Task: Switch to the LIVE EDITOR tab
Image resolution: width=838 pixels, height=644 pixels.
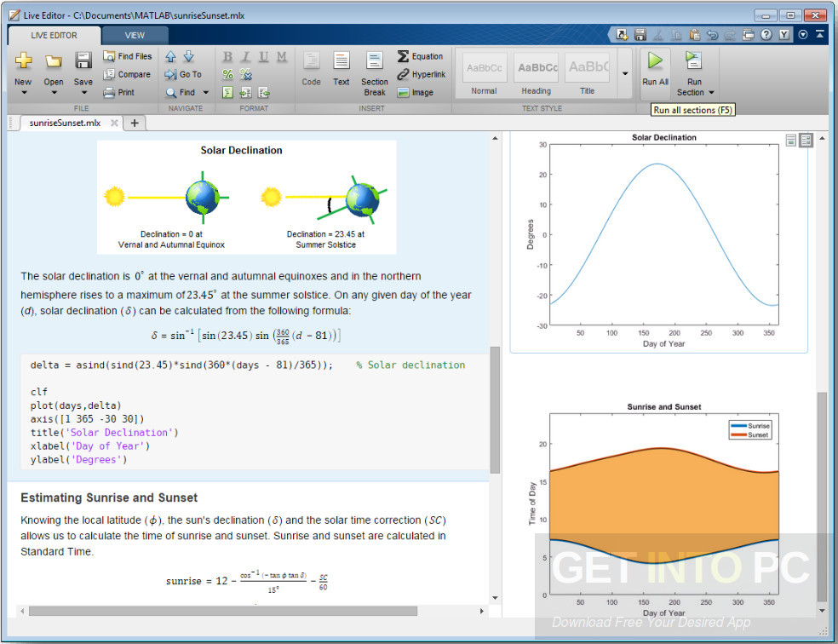Action: click(54, 35)
